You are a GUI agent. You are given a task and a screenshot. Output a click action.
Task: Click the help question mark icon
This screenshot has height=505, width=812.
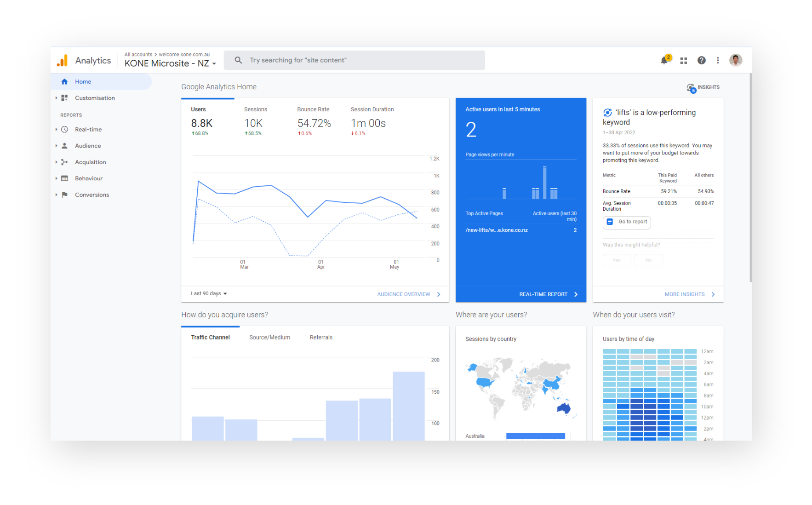pos(701,60)
